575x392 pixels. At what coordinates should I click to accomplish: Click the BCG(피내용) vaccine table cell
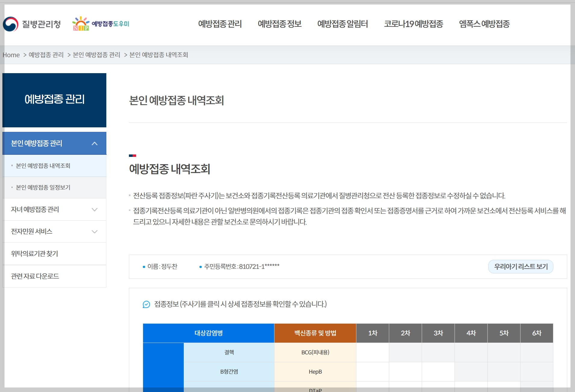(x=315, y=352)
